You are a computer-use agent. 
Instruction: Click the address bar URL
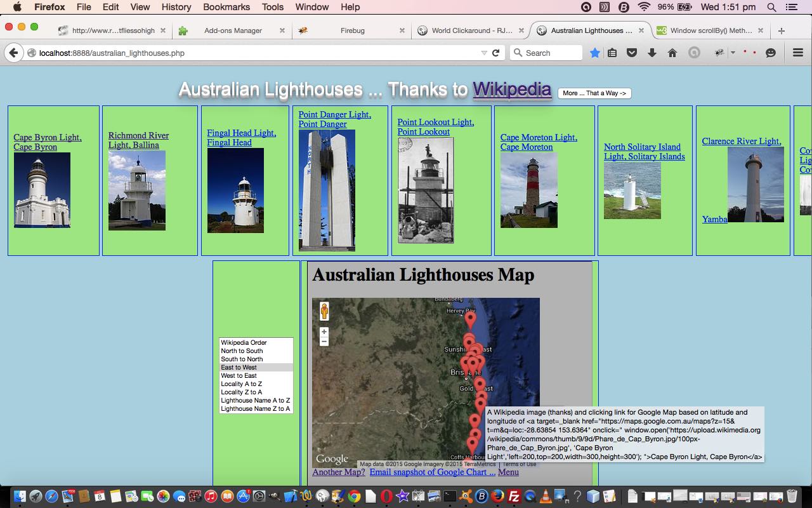112,53
